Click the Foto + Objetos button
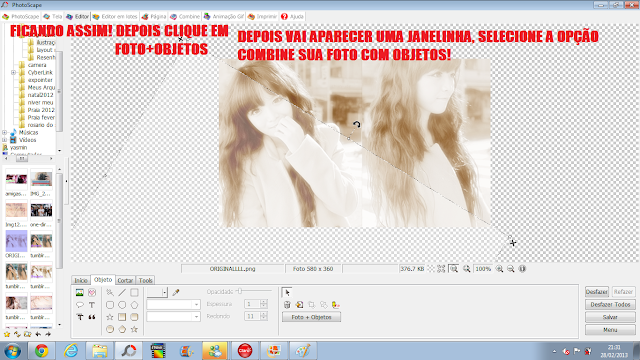This screenshot has width=640, height=360. tap(311, 317)
